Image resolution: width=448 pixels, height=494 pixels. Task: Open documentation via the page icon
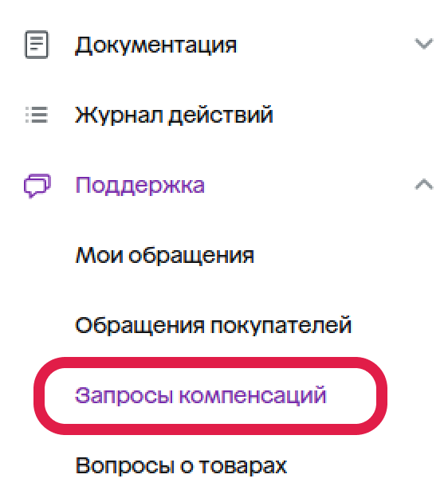[x=37, y=45]
